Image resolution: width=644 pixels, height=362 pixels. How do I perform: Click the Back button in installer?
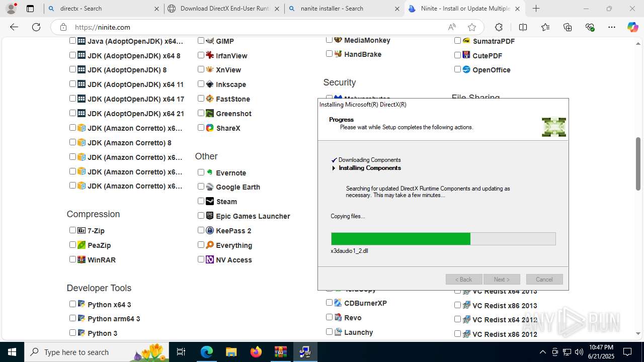tap(464, 280)
